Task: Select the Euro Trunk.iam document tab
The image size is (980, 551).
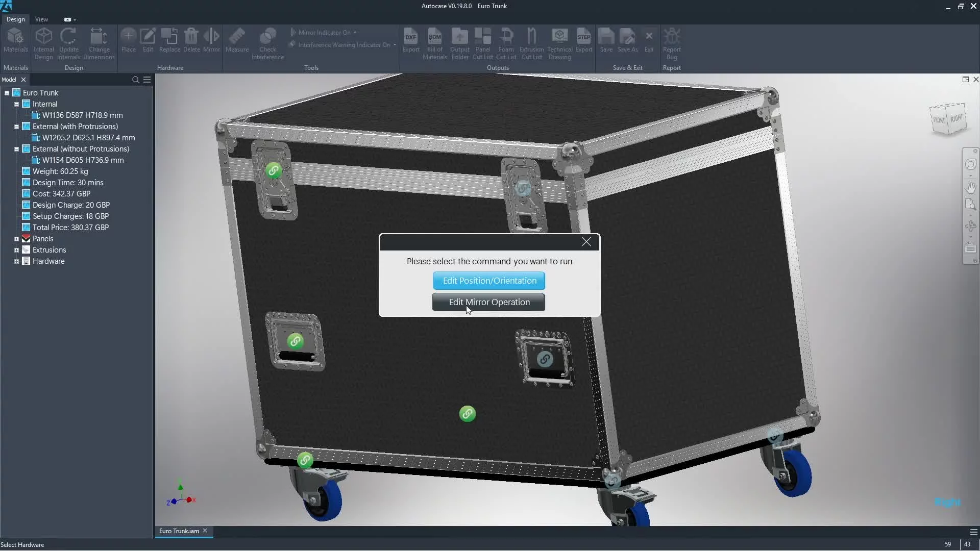Action: (x=179, y=531)
